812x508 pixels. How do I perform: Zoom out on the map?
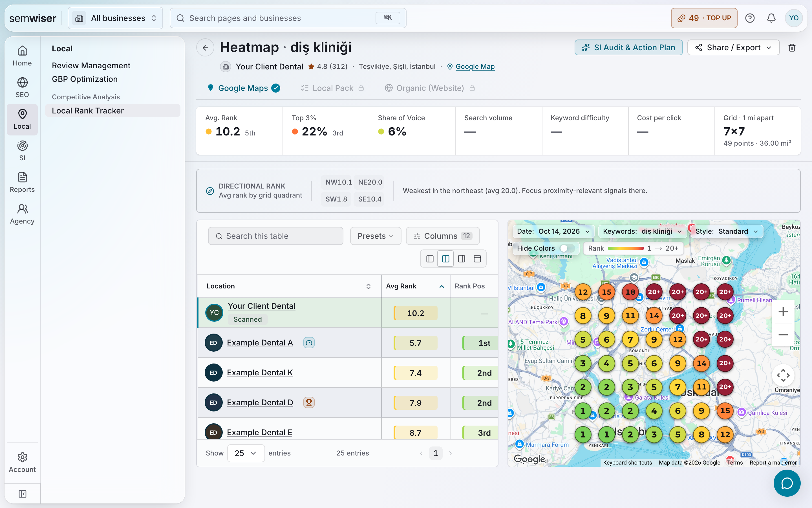tap(783, 335)
